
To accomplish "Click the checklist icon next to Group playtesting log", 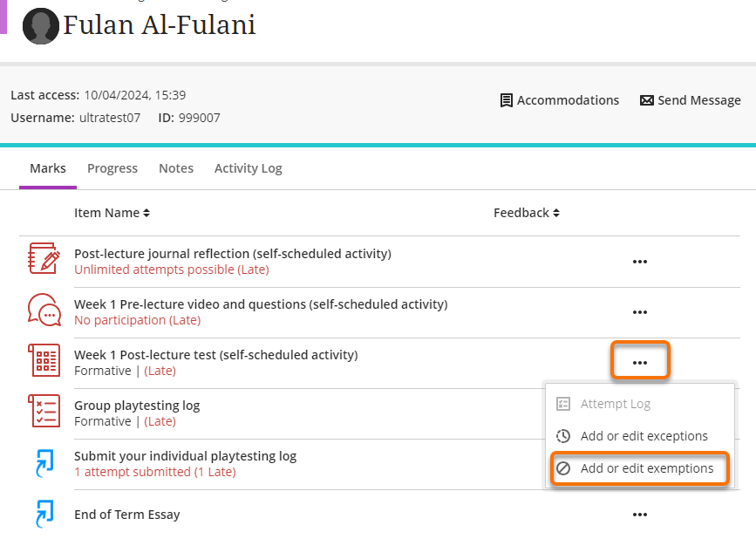I will 44,411.
